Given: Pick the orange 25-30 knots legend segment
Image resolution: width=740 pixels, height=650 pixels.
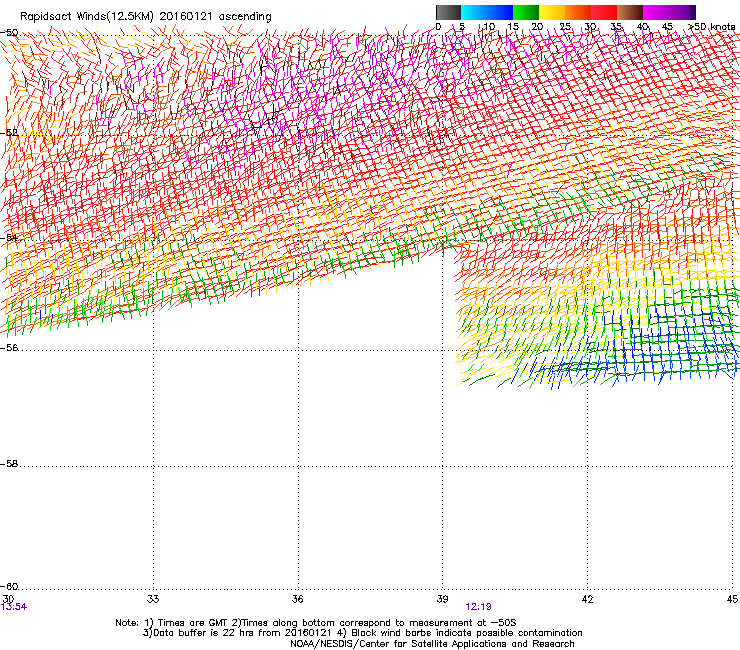Looking at the screenshot, I should click(578, 12).
